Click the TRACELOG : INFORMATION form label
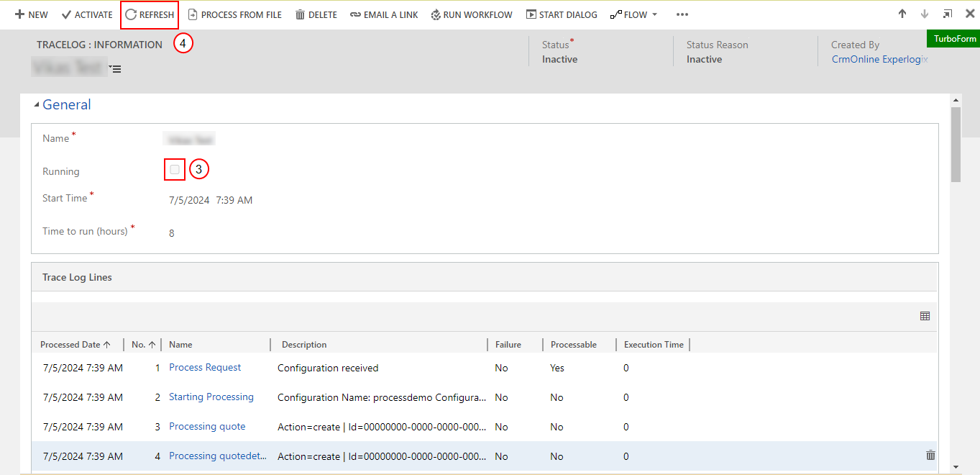This screenshot has width=980, height=475. 99,45
